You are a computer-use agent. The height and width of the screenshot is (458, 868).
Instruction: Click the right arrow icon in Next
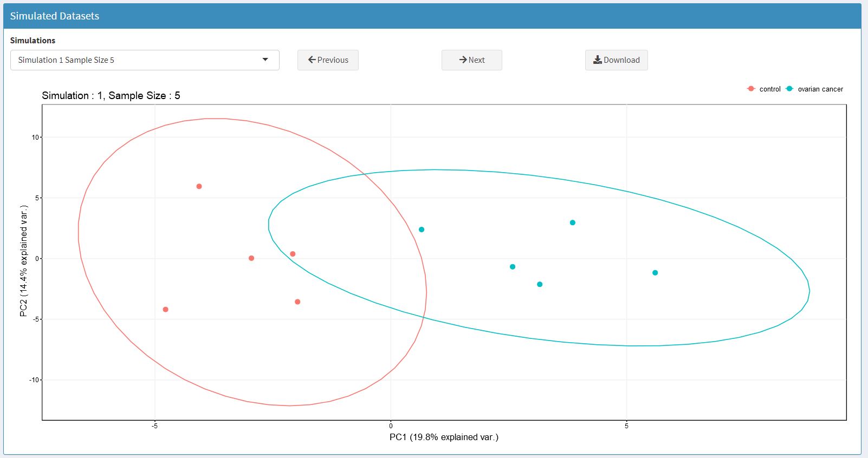(x=463, y=60)
